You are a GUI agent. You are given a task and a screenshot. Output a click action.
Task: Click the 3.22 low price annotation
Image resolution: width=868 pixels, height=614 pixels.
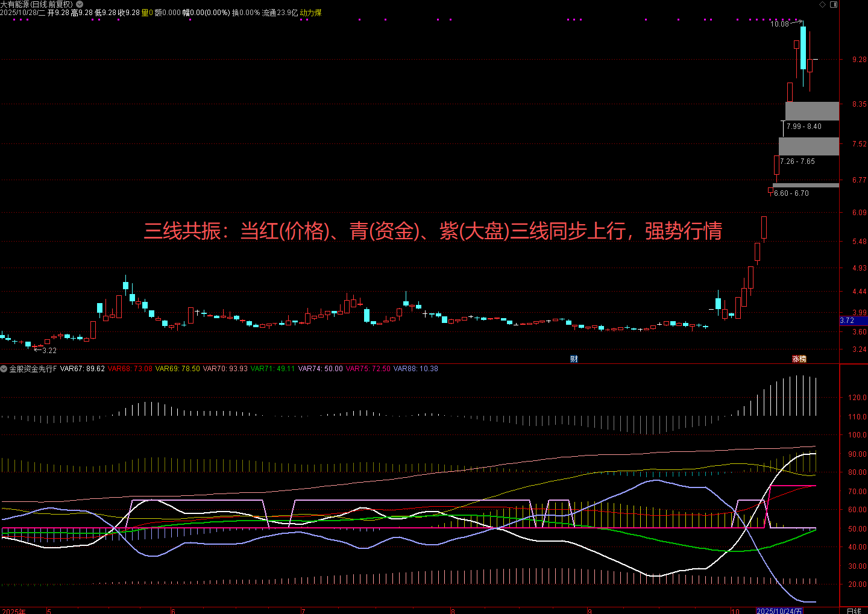click(x=49, y=351)
